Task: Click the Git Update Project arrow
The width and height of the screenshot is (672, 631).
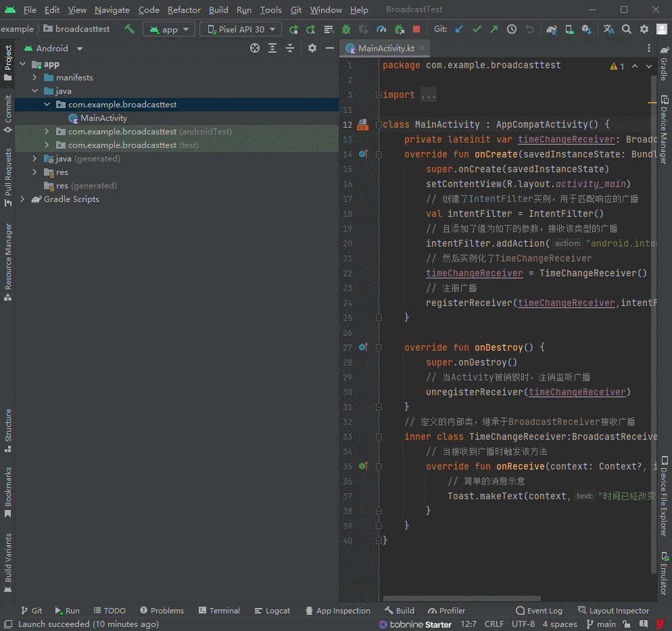Action: click(460, 29)
